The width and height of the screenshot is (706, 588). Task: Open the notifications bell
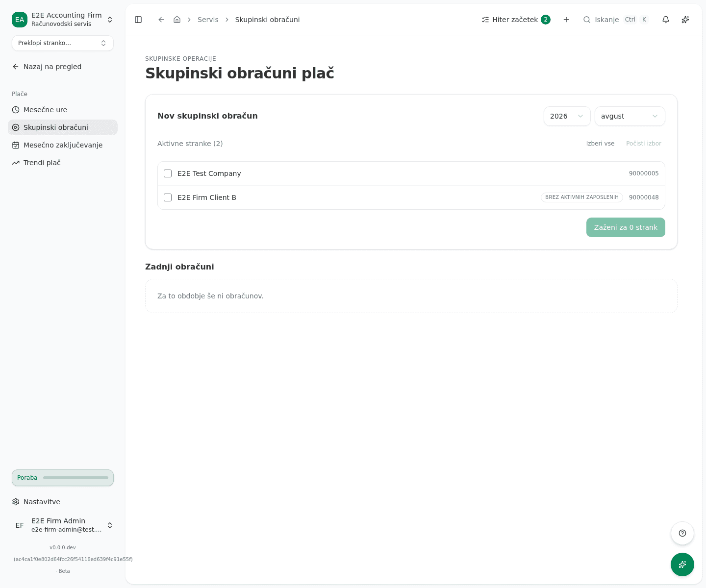666,20
